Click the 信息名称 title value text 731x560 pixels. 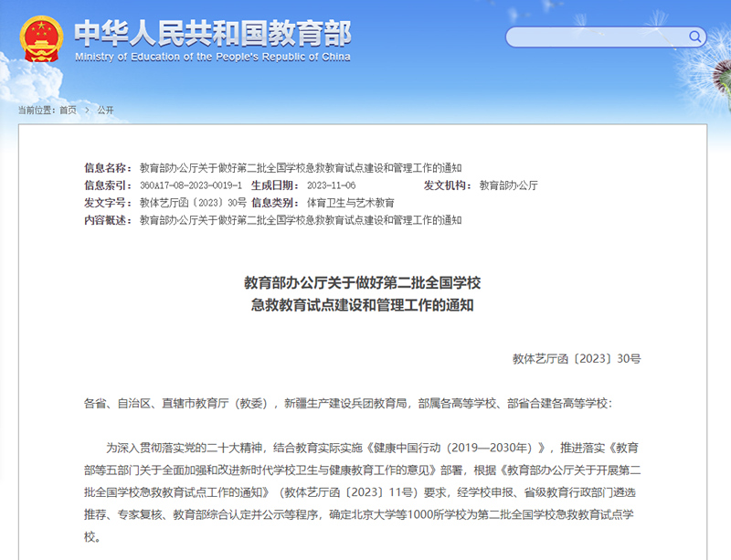click(x=301, y=168)
